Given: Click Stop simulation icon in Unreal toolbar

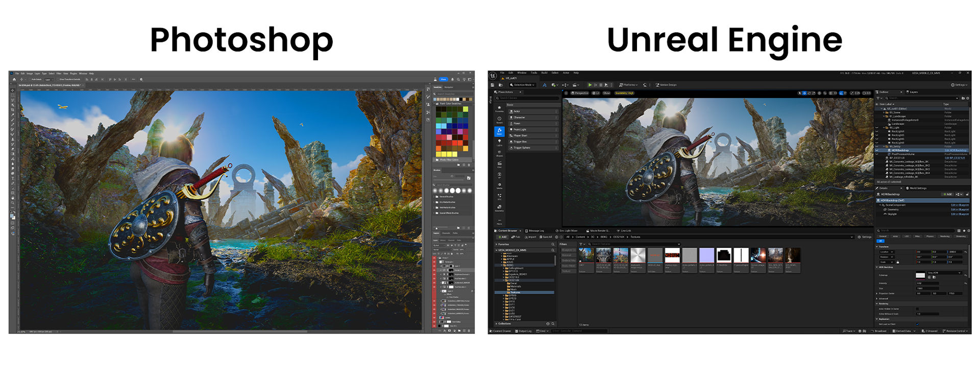Looking at the screenshot, I should pos(601,85).
